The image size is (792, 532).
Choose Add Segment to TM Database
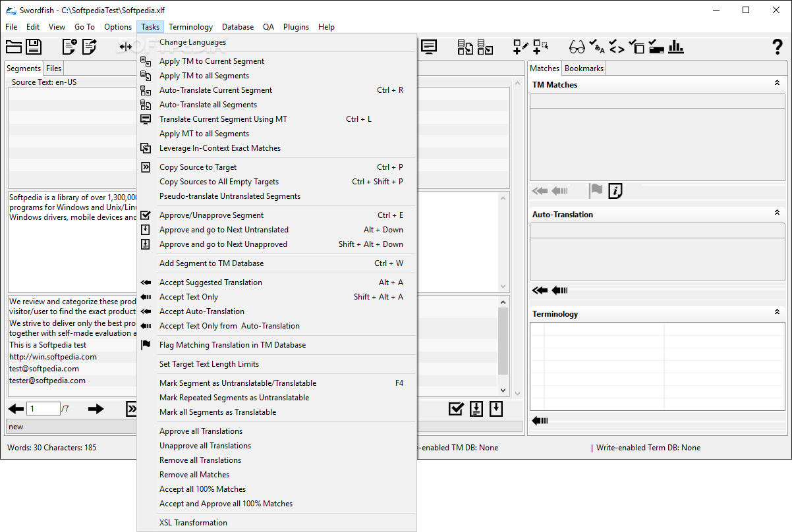pos(277,263)
